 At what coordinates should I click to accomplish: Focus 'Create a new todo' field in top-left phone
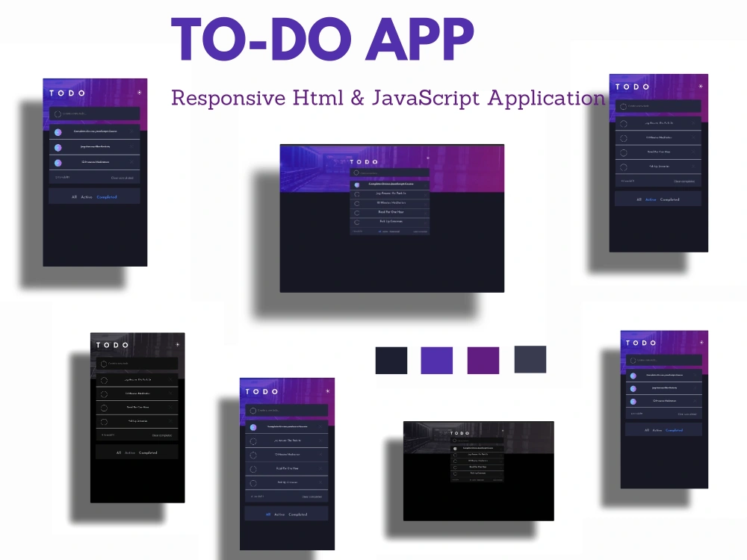pos(94,113)
